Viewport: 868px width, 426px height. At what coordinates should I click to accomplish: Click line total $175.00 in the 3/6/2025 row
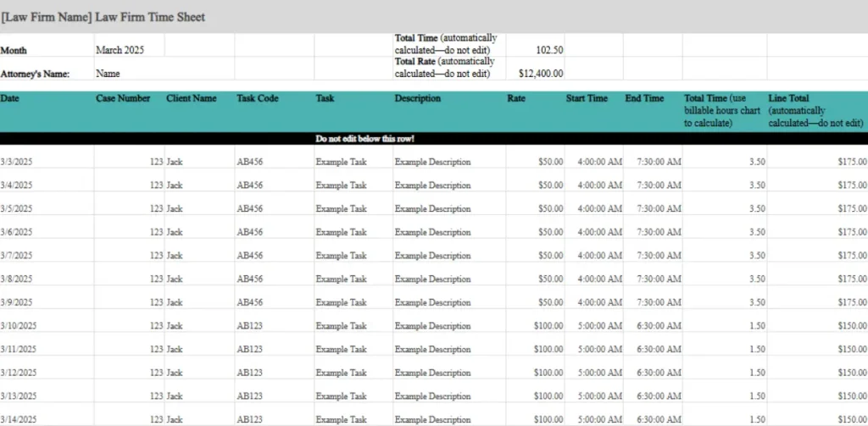pyautogui.click(x=853, y=232)
